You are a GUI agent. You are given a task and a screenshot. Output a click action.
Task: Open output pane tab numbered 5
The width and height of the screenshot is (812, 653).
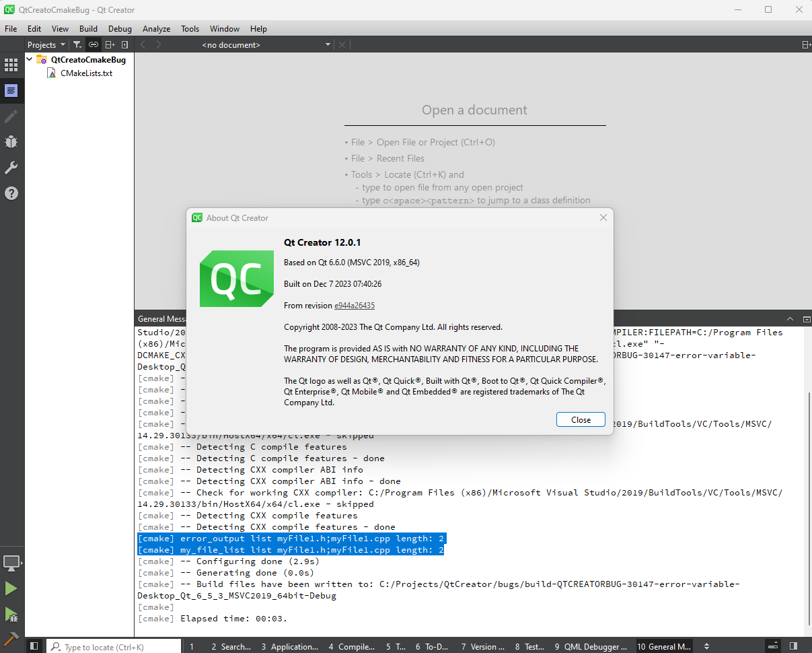tap(395, 647)
